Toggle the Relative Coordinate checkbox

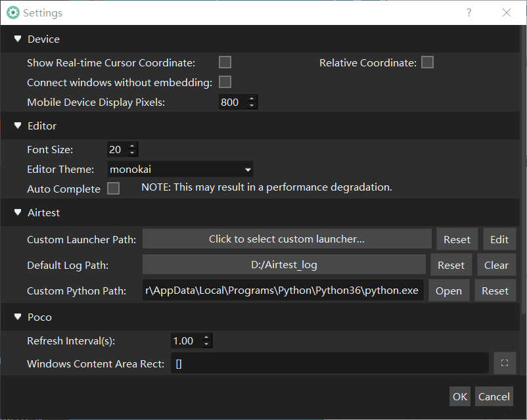pyautogui.click(x=428, y=62)
